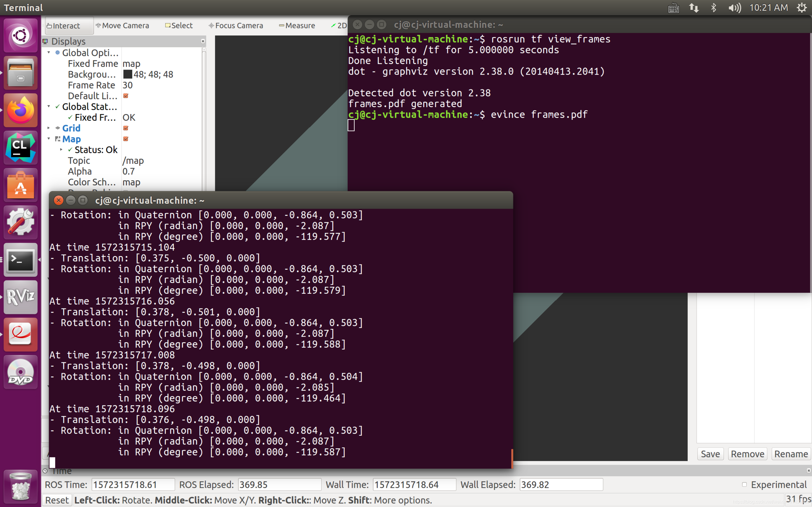Click the Background color swatch
This screenshot has height=507, width=812.
(127, 74)
